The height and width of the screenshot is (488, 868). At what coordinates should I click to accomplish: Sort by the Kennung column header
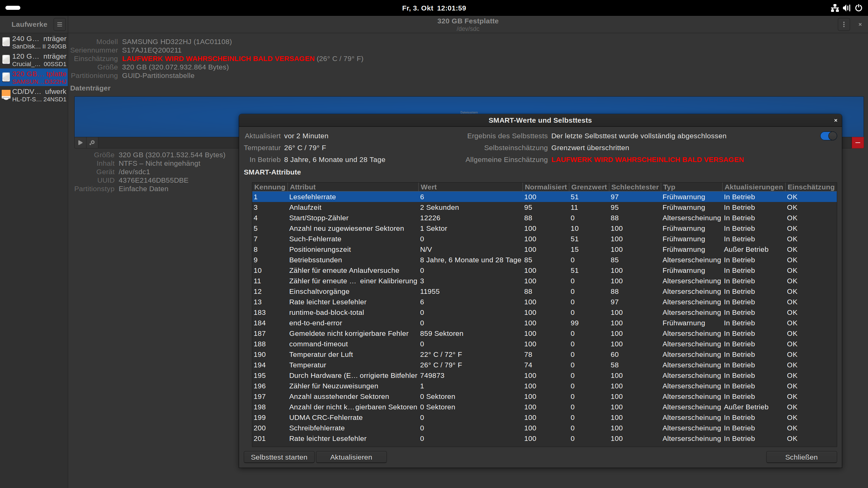(270, 187)
